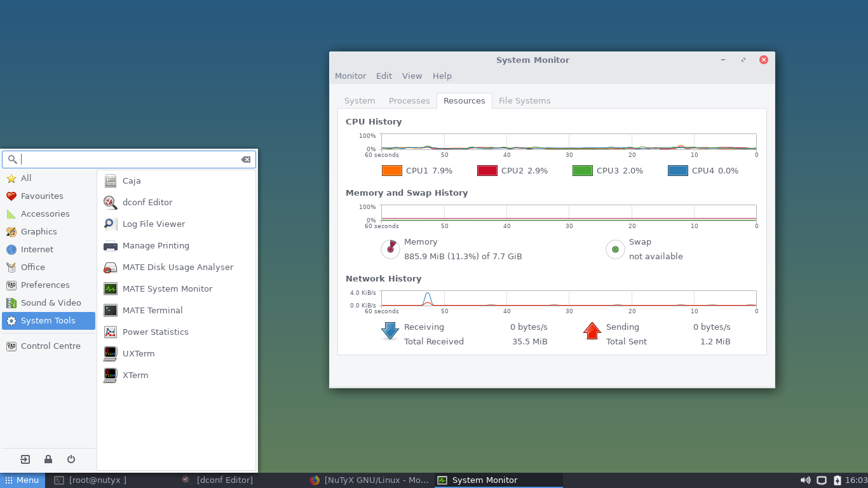Select the Accessories category
The width and height of the screenshot is (868, 488).
(x=49, y=214)
